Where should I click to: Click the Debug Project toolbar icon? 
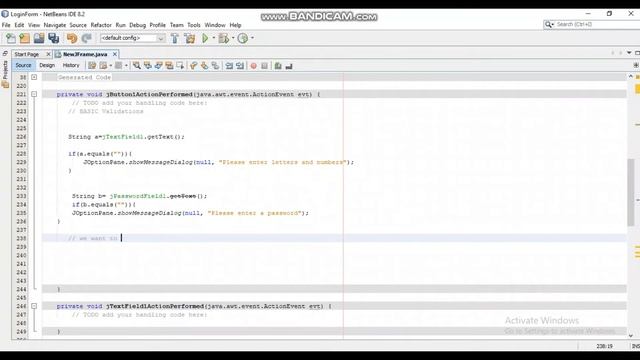click(x=223, y=38)
